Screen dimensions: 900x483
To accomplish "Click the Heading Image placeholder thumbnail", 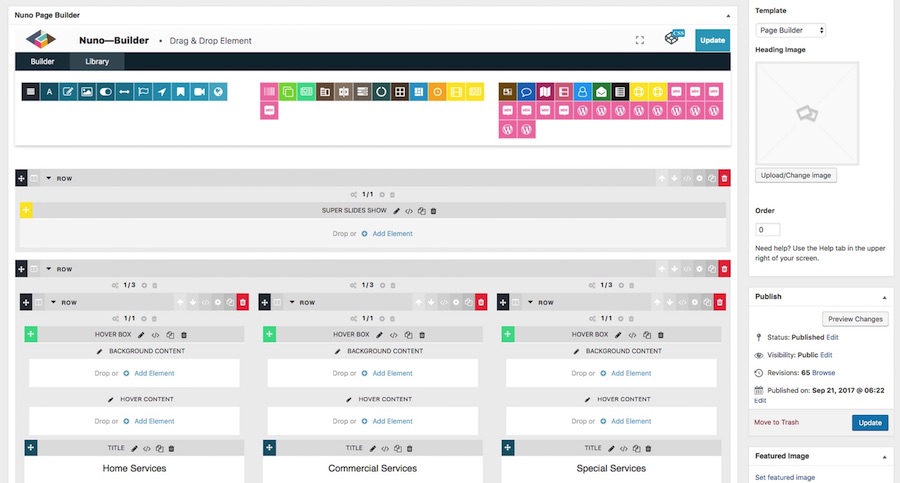I will point(807,114).
